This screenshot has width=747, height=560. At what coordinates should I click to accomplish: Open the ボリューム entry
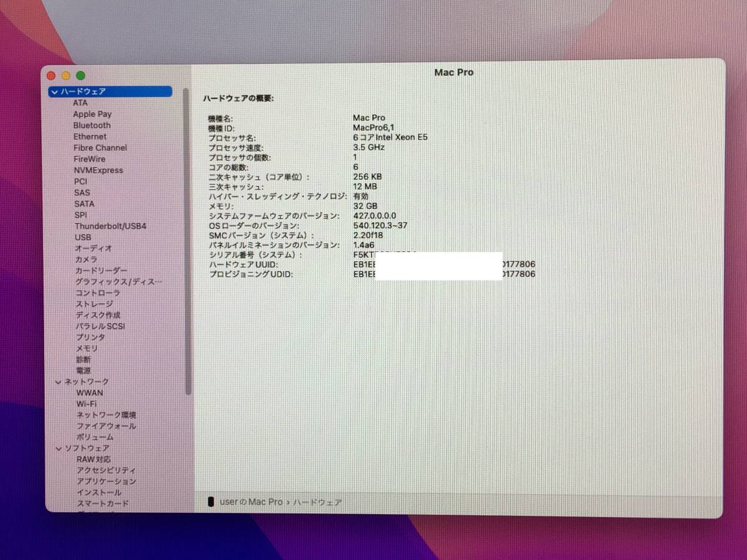click(x=95, y=437)
